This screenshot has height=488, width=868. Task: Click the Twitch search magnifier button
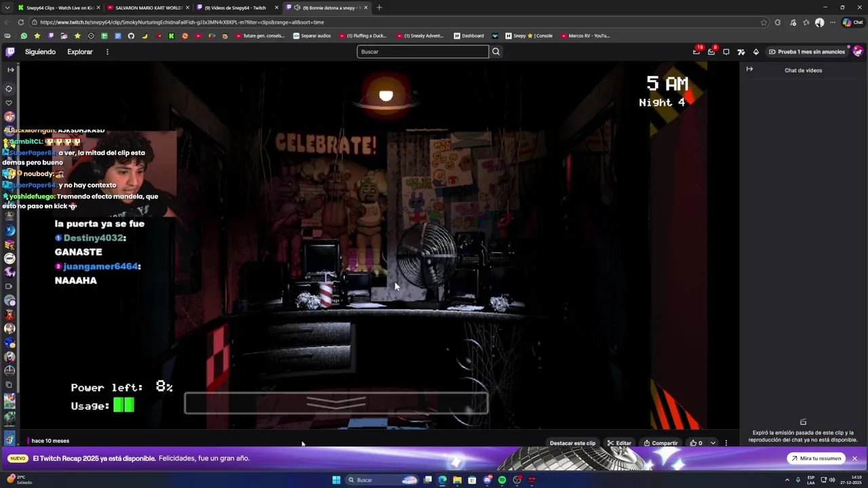pos(496,52)
